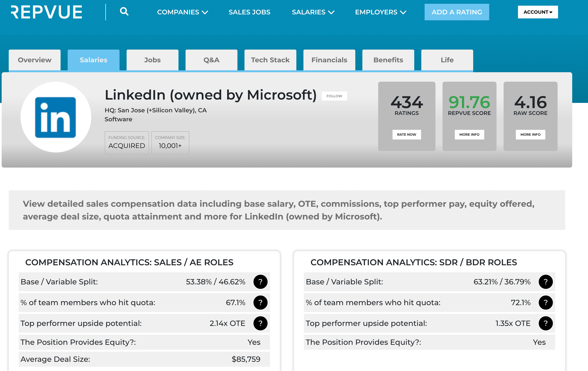The height and width of the screenshot is (371, 588).
Task: Open the Account dropdown
Action: (x=538, y=12)
